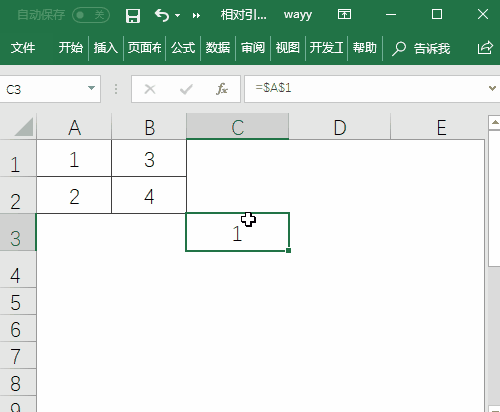
Task: Click the wayy account name
Action: (298, 15)
